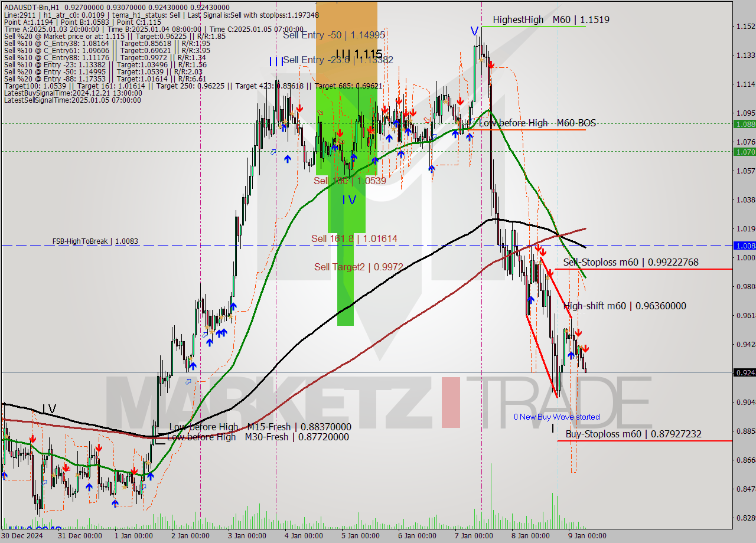Click the 1.057 price axis value
Image resolution: width=756 pixels, height=543 pixels.
click(x=745, y=171)
